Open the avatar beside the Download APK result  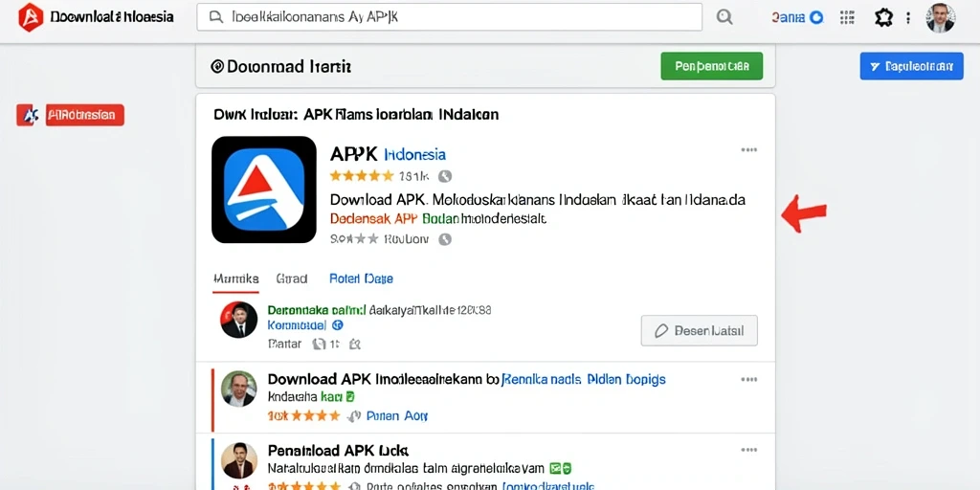(x=238, y=389)
